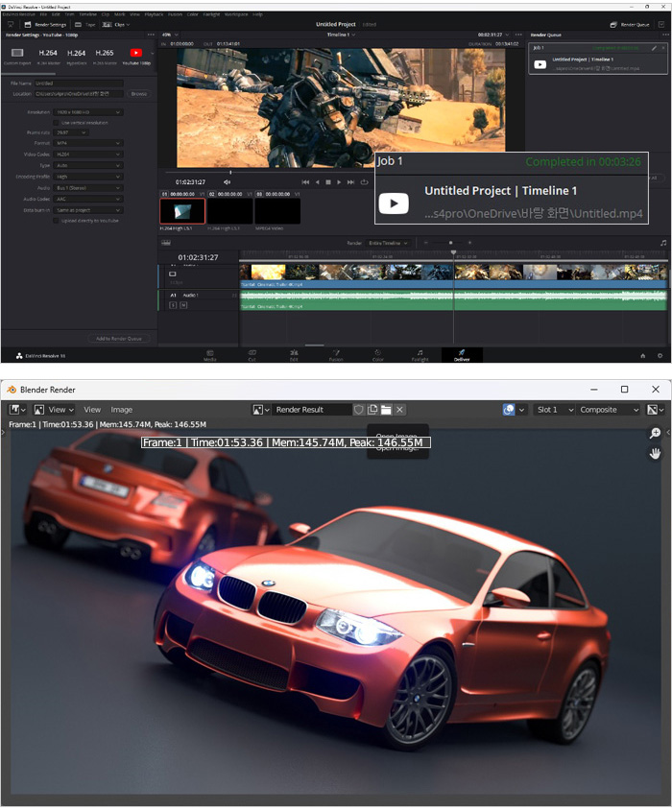Image resolution: width=672 pixels, height=810 pixels.
Task: Open Resolve project settings gear
Action: point(660,355)
